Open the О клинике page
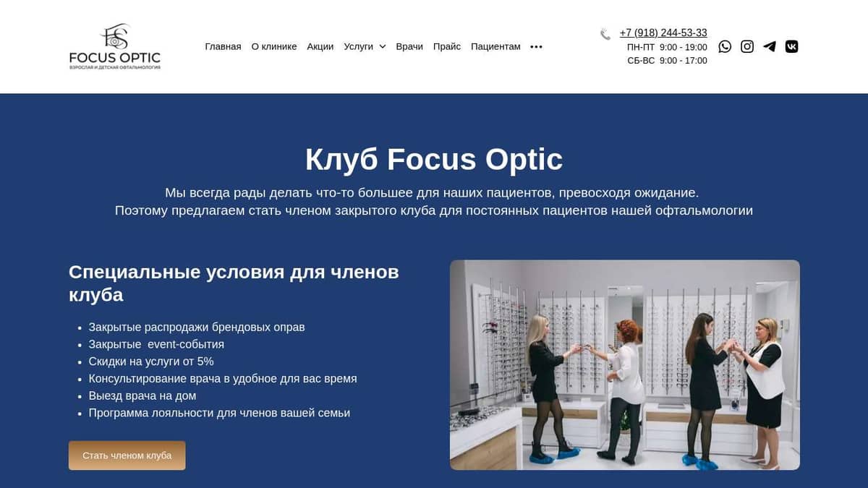Viewport: 868px width, 488px height. click(x=273, y=46)
